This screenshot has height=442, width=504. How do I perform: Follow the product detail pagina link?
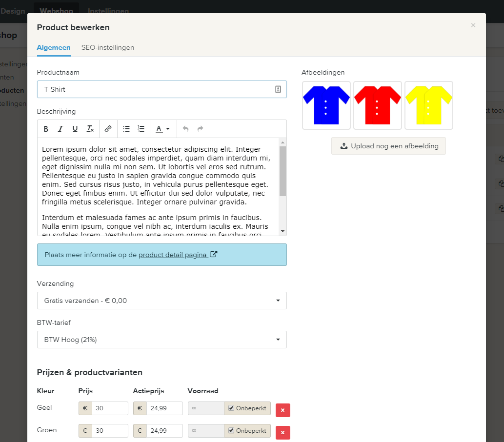point(173,255)
